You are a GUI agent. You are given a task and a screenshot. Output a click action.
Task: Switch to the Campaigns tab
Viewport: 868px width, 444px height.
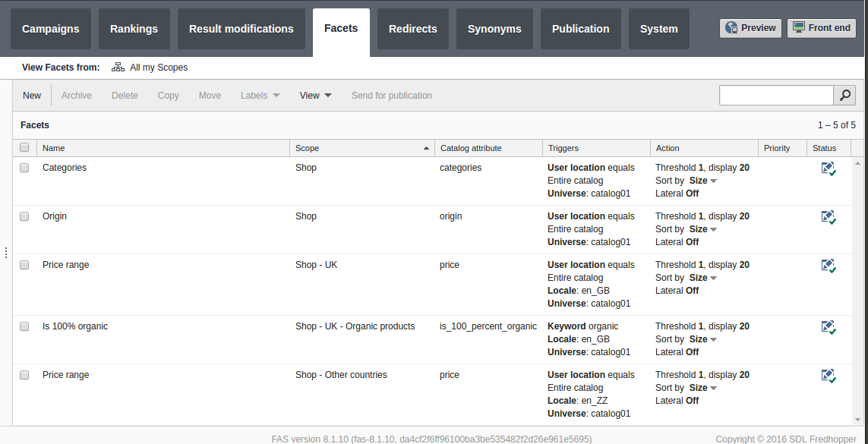(x=50, y=29)
